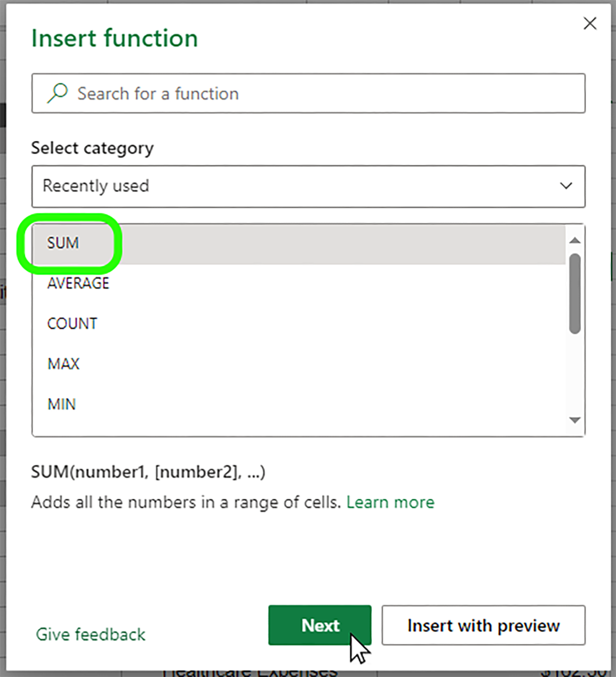This screenshot has height=677, width=616.
Task: Open the Learn more link
Action: pyautogui.click(x=390, y=502)
